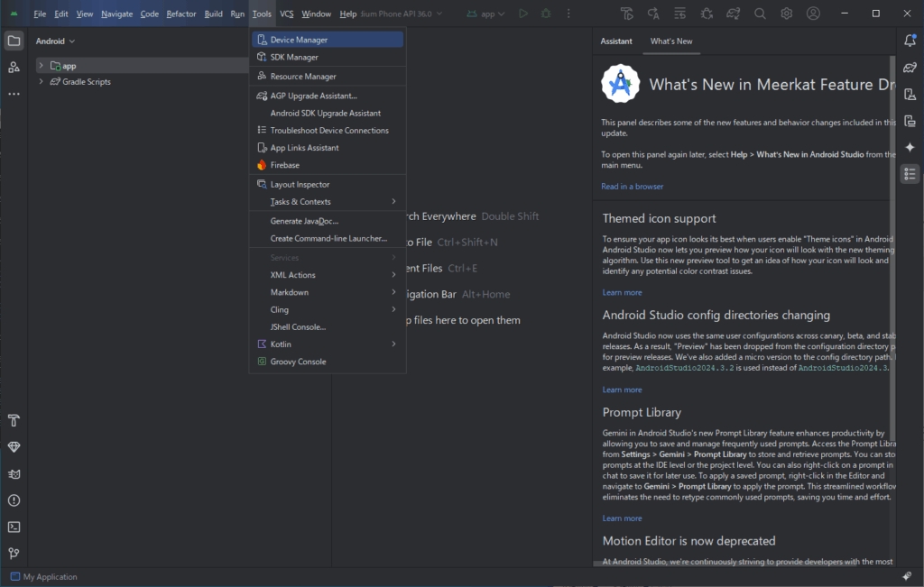924x587 pixels.
Task: Click the green Run app play icon
Action: pyautogui.click(x=523, y=14)
